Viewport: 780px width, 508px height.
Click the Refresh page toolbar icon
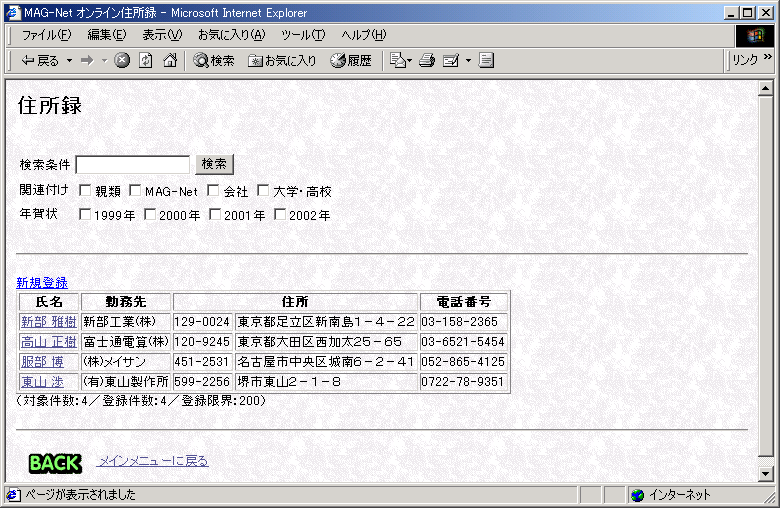[146, 61]
